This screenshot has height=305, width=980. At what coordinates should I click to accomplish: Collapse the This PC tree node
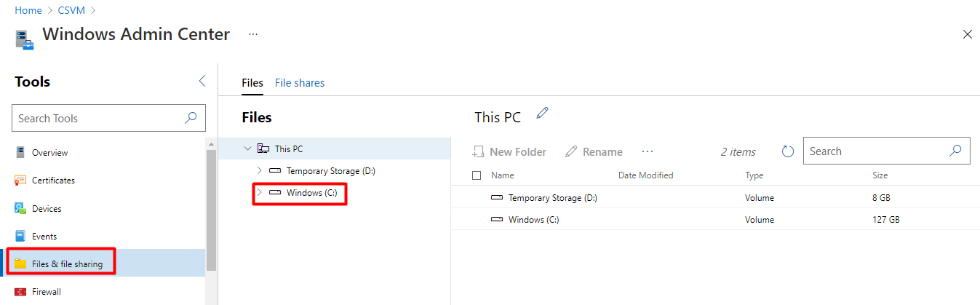(247, 148)
